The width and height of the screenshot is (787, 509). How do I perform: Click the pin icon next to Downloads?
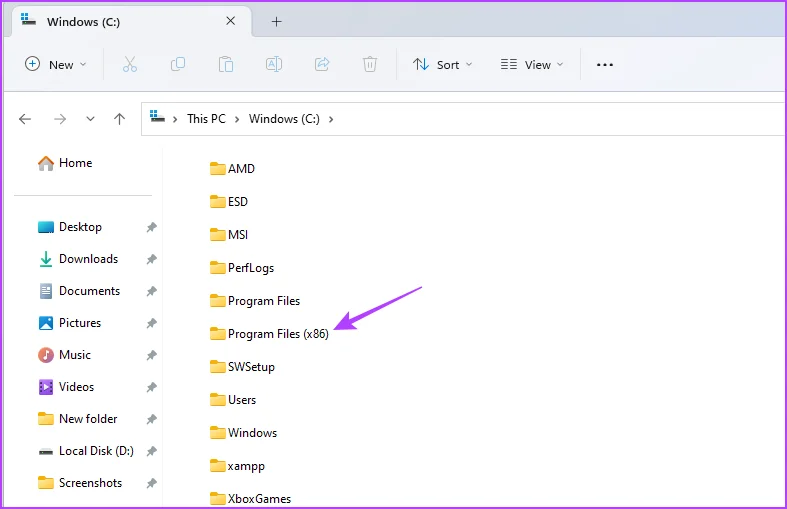tap(152, 260)
